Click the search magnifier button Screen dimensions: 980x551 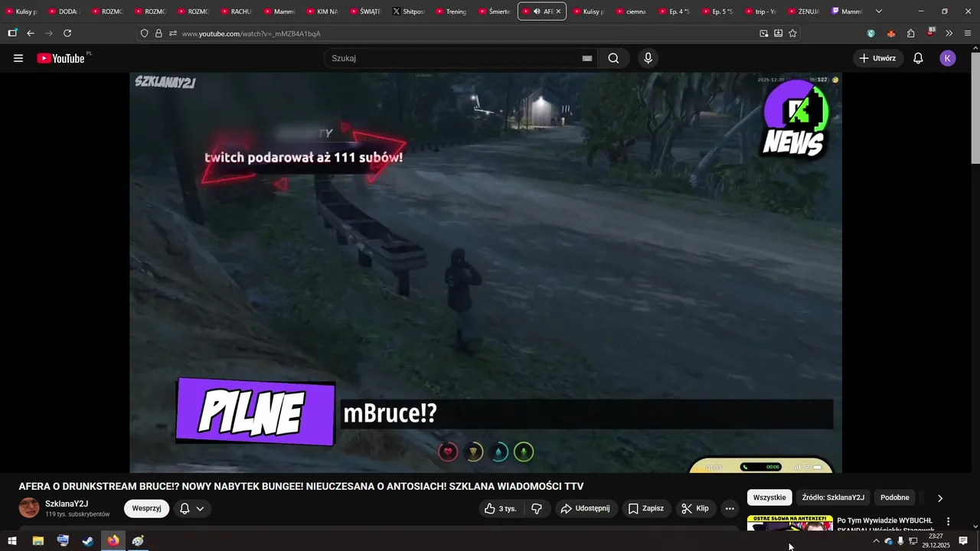tap(613, 58)
